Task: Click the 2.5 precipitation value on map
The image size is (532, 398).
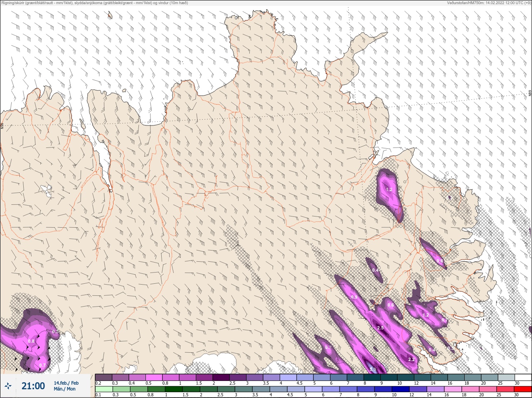Action: click(x=380, y=328)
